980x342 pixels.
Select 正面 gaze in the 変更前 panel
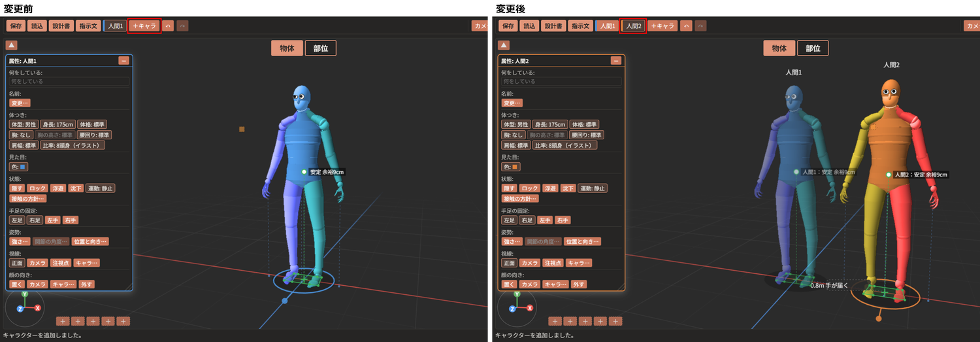[x=17, y=263]
